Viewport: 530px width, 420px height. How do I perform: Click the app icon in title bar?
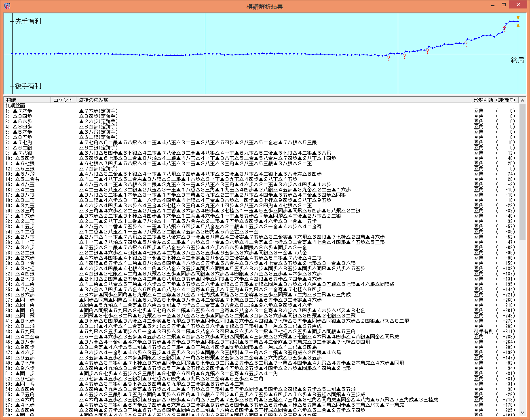tap(7, 6)
